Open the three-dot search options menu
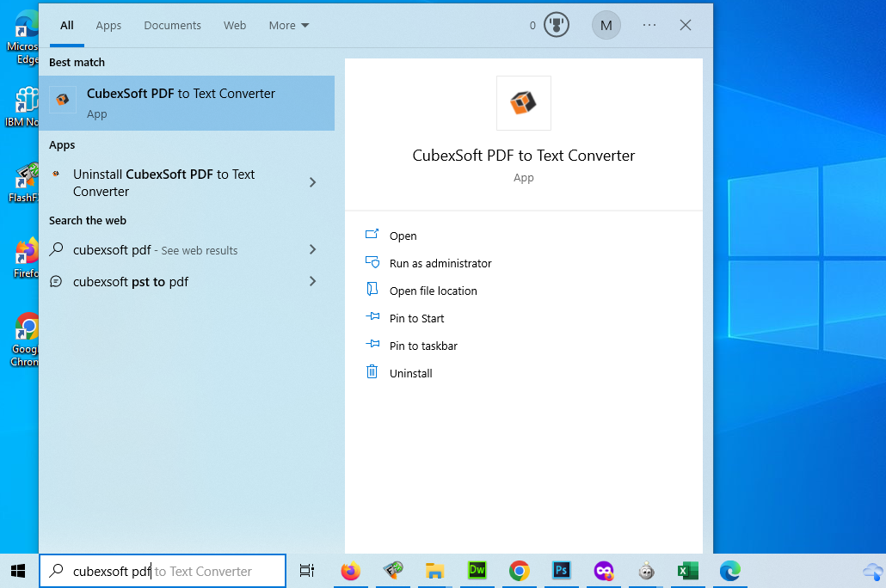This screenshot has width=886, height=588. (x=649, y=25)
